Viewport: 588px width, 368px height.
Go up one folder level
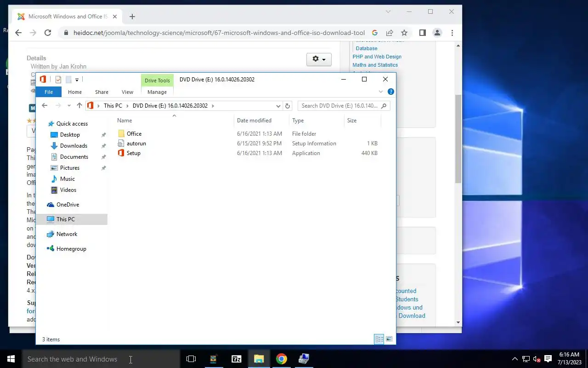click(79, 106)
